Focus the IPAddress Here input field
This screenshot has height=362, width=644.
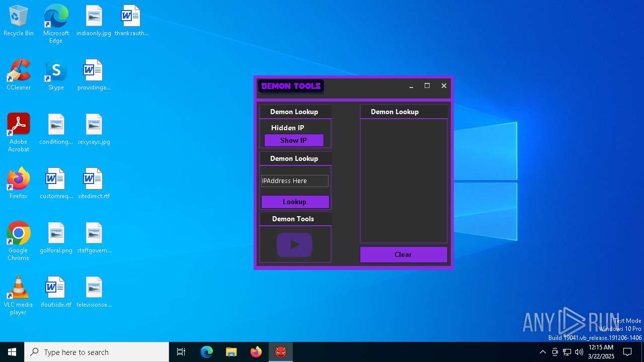(x=295, y=180)
